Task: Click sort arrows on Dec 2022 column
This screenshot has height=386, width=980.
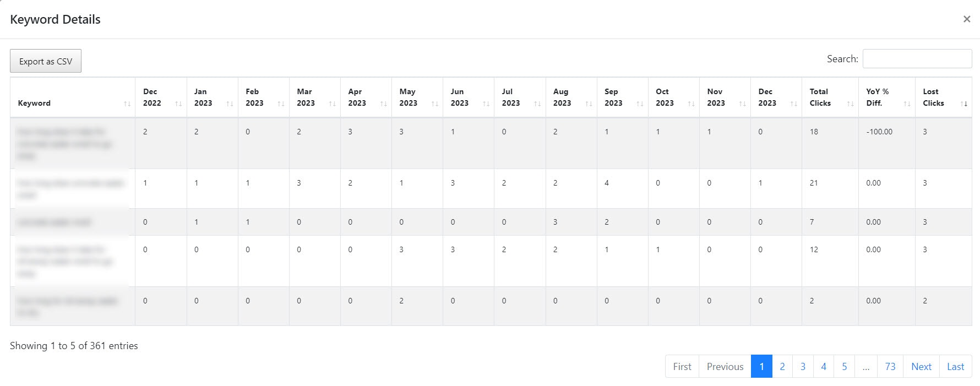Action: pyautogui.click(x=178, y=104)
